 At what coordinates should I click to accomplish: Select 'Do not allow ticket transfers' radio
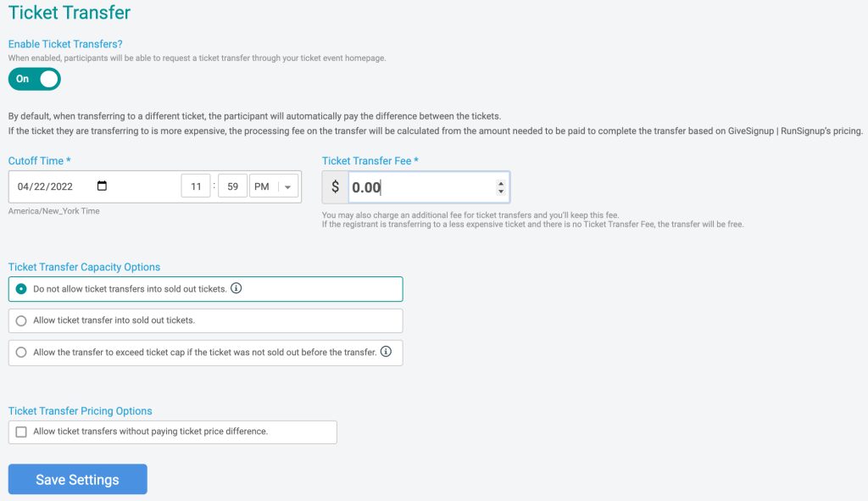click(x=21, y=289)
